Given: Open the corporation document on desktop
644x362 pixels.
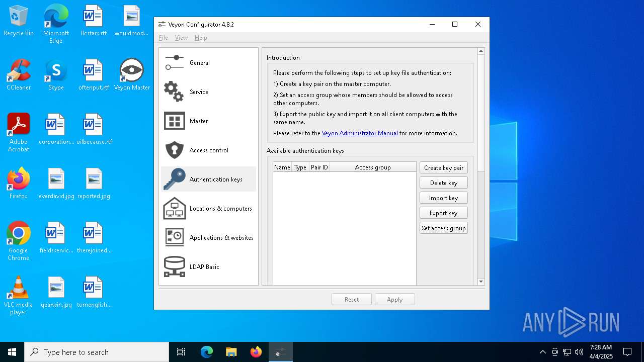Looking at the screenshot, I should [x=56, y=129].
